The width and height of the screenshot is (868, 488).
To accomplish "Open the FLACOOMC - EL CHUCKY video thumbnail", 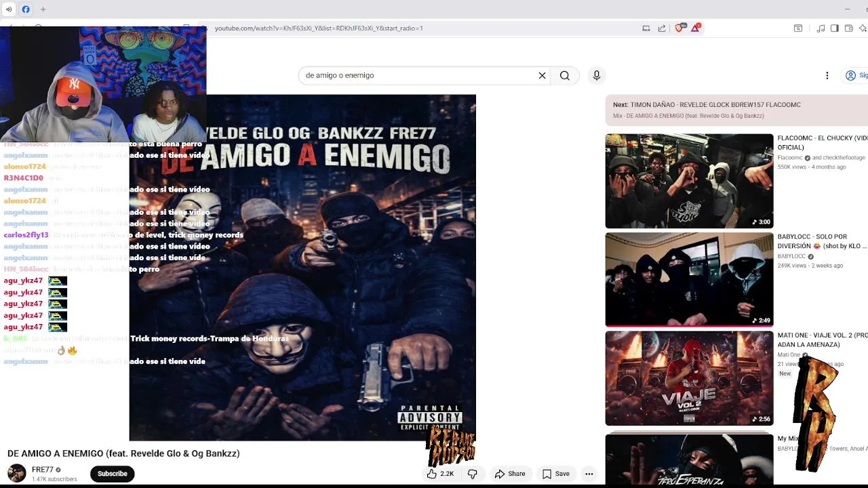I will pos(689,181).
